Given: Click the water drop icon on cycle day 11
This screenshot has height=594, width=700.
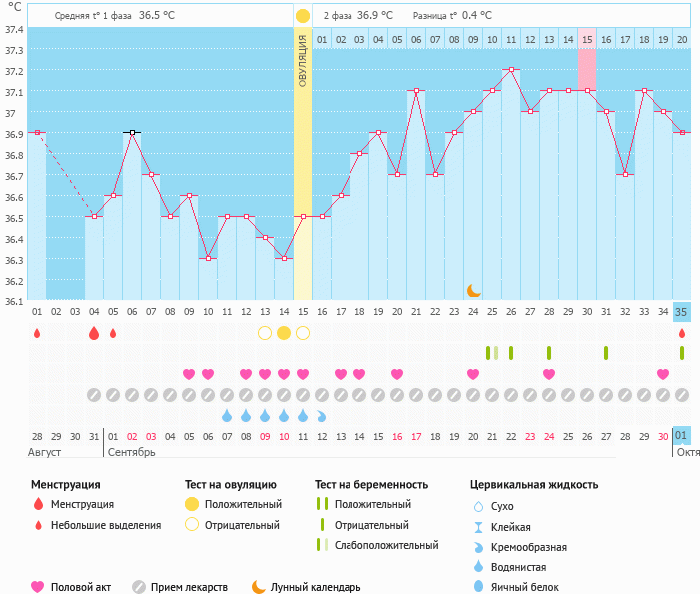Looking at the screenshot, I should [227, 415].
